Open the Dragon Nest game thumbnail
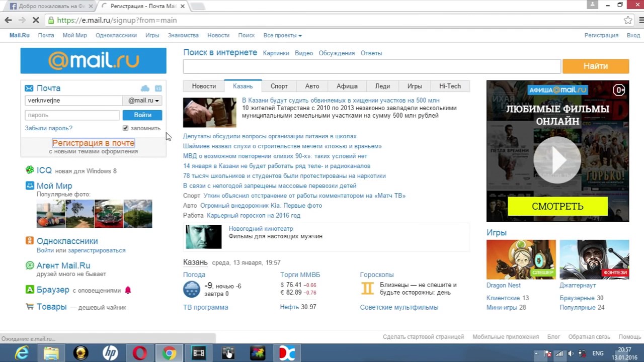The height and width of the screenshot is (362, 644). (521, 259)
